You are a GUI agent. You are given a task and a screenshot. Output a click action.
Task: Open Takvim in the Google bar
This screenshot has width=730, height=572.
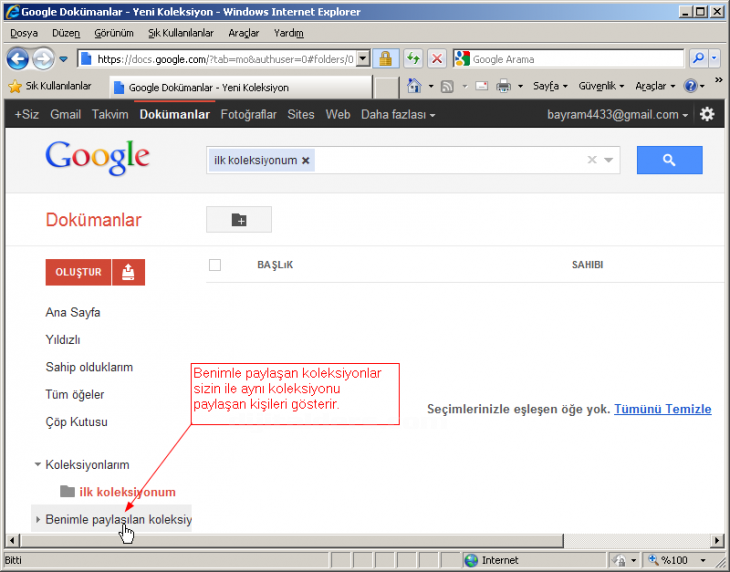pos(110,114)
